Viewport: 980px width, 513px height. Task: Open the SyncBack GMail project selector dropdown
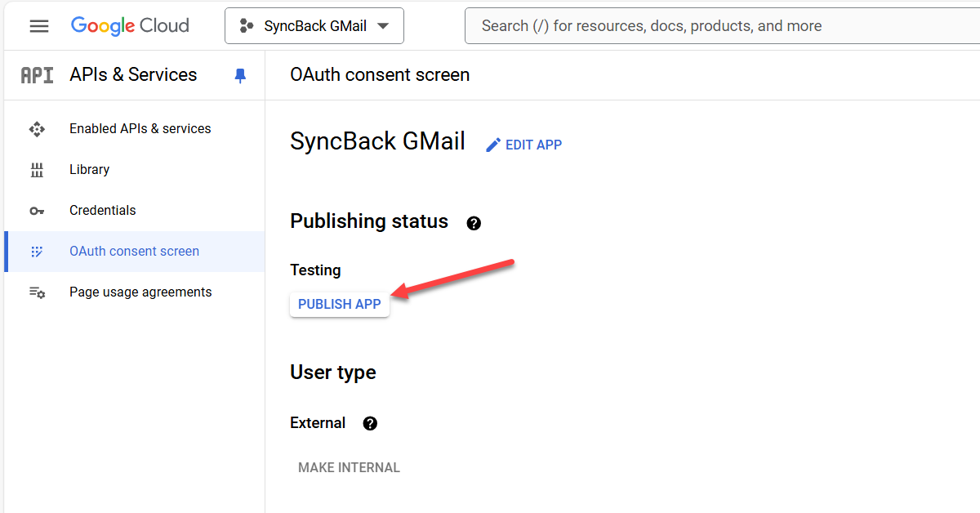point(314,26)
